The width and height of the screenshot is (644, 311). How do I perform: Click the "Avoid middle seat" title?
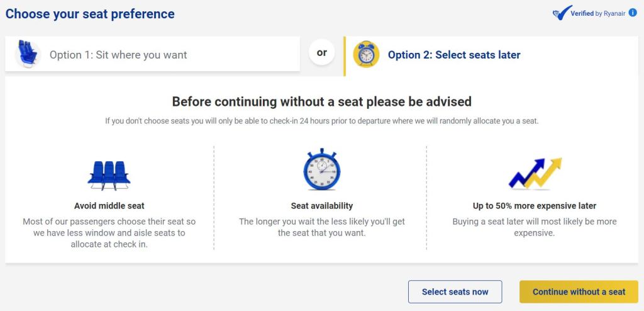109,206
